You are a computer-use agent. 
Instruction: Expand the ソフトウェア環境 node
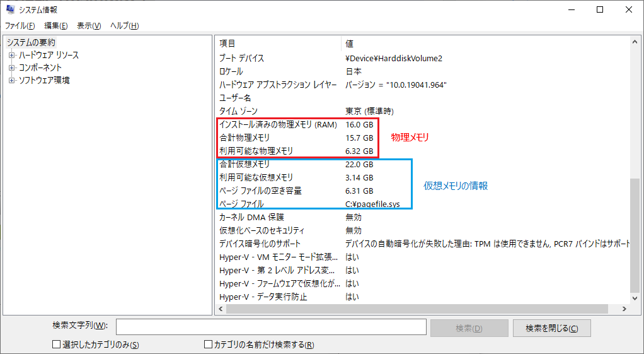11,81
